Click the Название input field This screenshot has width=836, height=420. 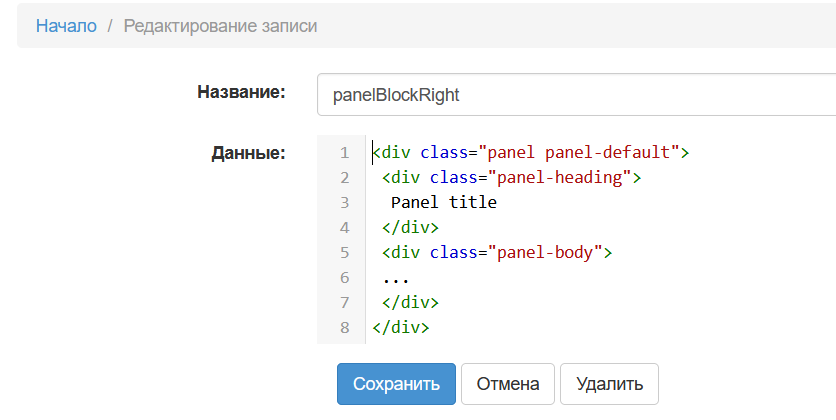(x=576, y=95)
